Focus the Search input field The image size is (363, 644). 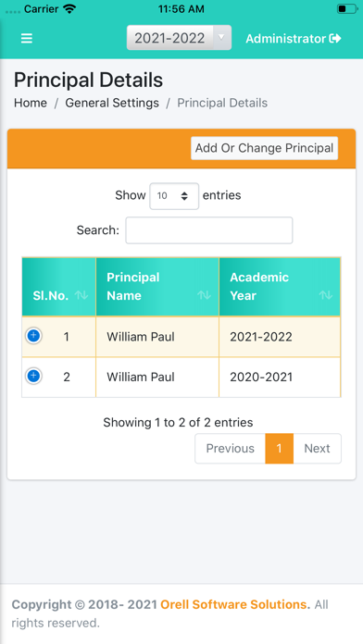coord(209,230)
